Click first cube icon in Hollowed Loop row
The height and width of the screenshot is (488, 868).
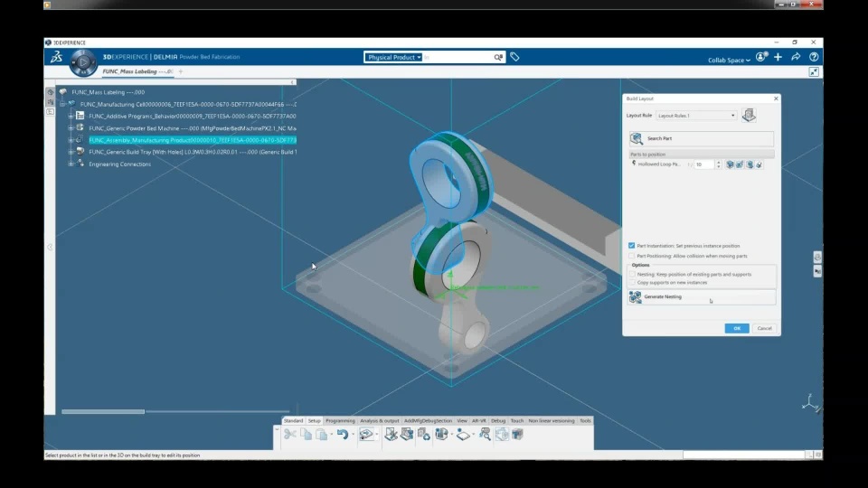[x=731, y=164]
